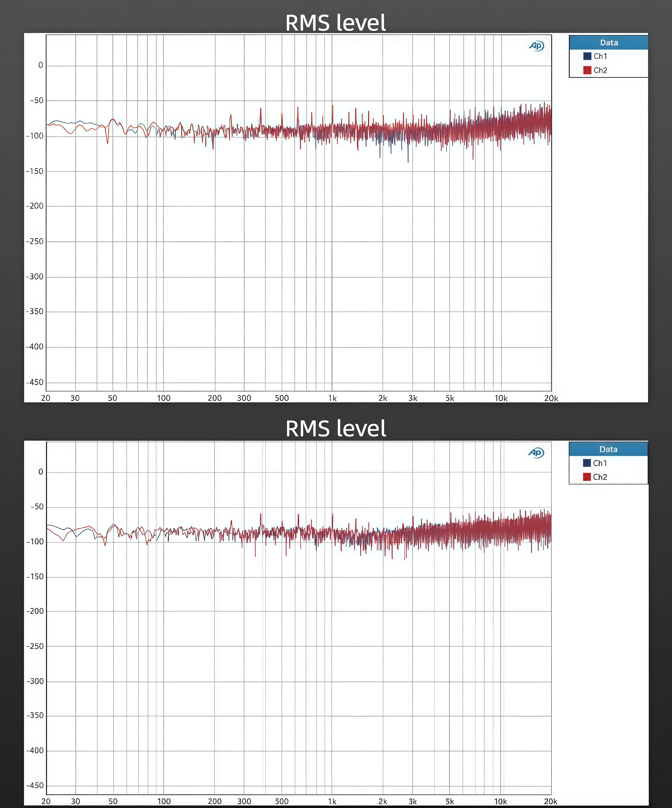Image resolution: width=672 pixels, height=808 pixels.
Task: Click bottom legend's blue Ch1 swatch
Action: pos(586,463)
